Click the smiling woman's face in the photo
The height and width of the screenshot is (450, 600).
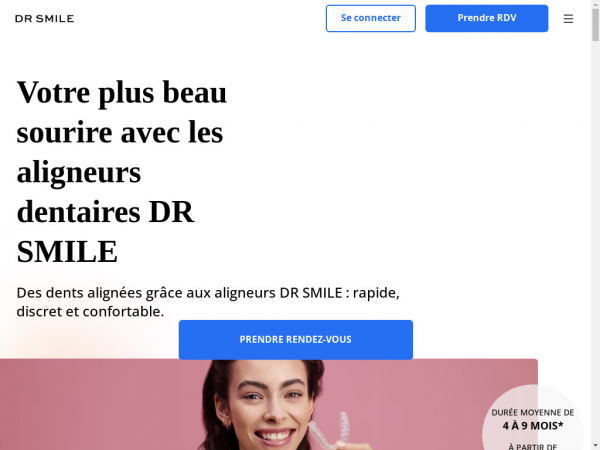pos(271,406)
